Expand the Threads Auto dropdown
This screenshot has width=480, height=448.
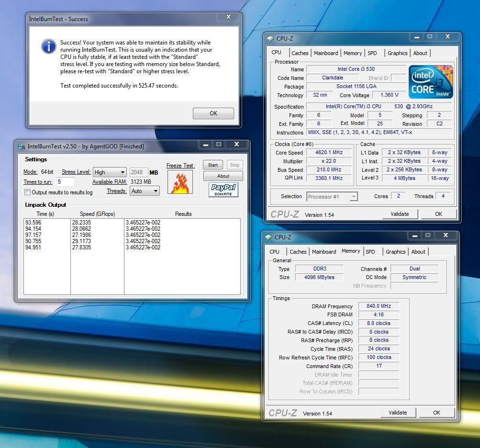pyautogui.click(x=145, y=191)
